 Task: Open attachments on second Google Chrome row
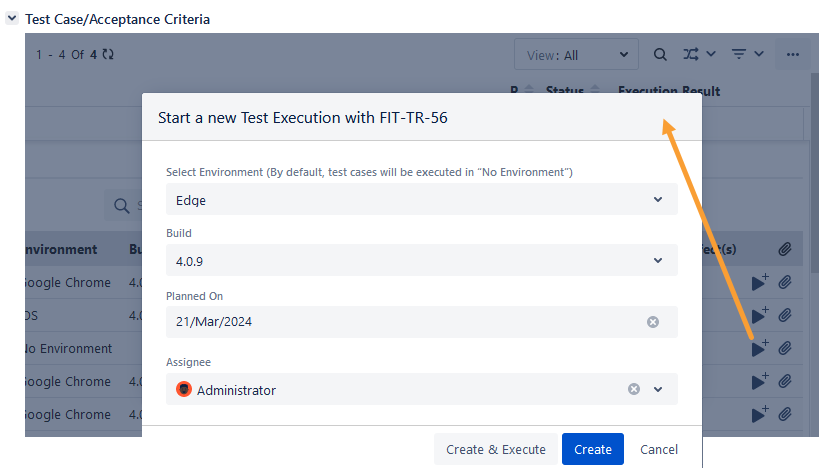785,381
